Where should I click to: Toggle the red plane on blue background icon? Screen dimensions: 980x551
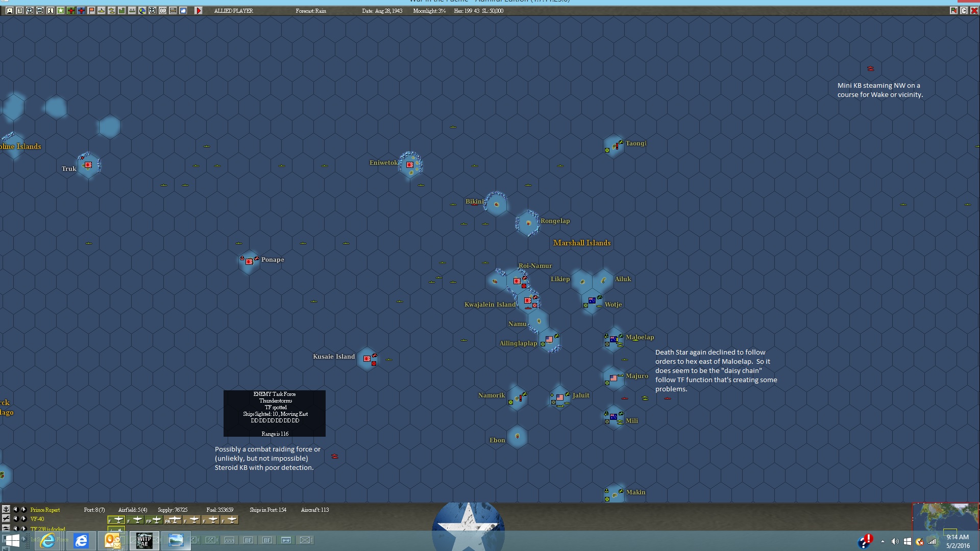point(81,11)
